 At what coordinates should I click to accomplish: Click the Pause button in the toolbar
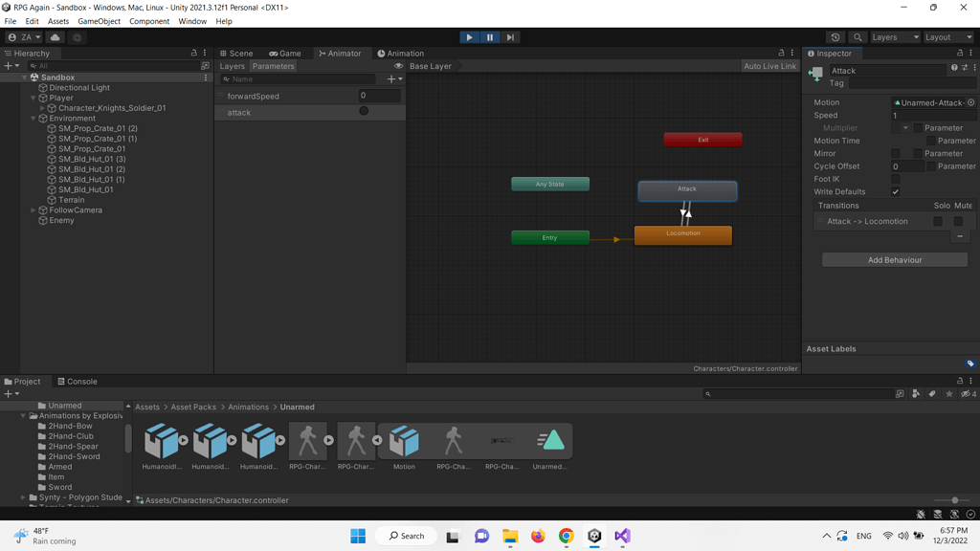coord(489,36)
